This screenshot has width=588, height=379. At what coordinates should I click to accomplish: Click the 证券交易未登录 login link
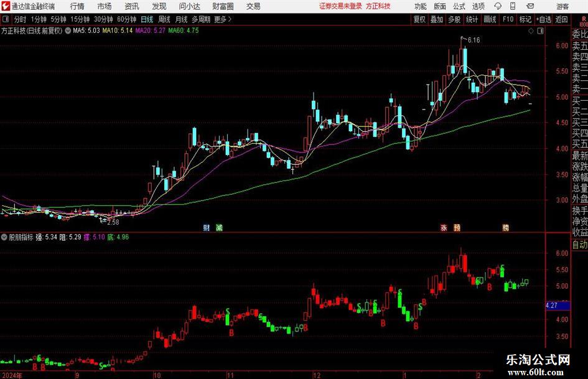[x=340, y=6]
